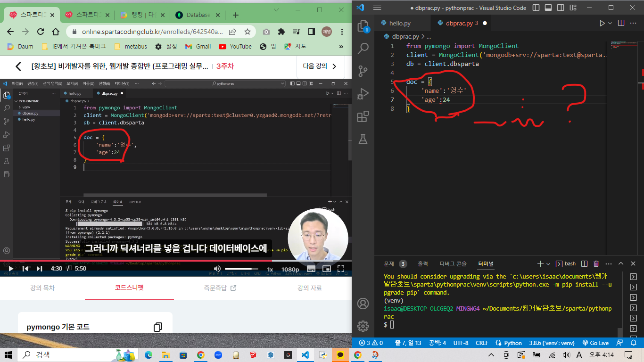The width and height of the screenshot is (644, 362).
Task: Copy the pymongo 기본 코드 snippet
Action: point(158,327)
